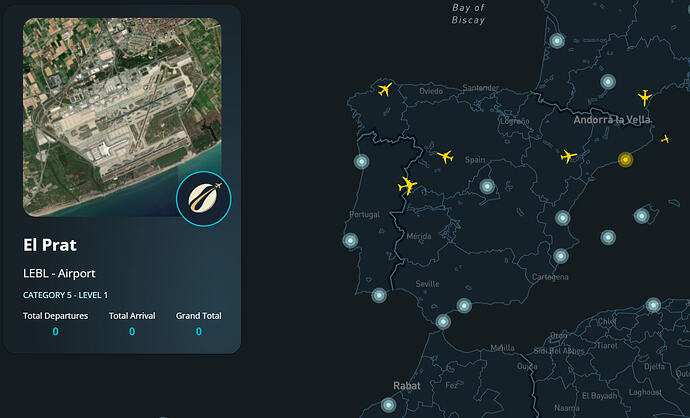Select the airport marker on Portugal's northern coast
The width and height of the screenshot is (690, 418).
[361, 162]
